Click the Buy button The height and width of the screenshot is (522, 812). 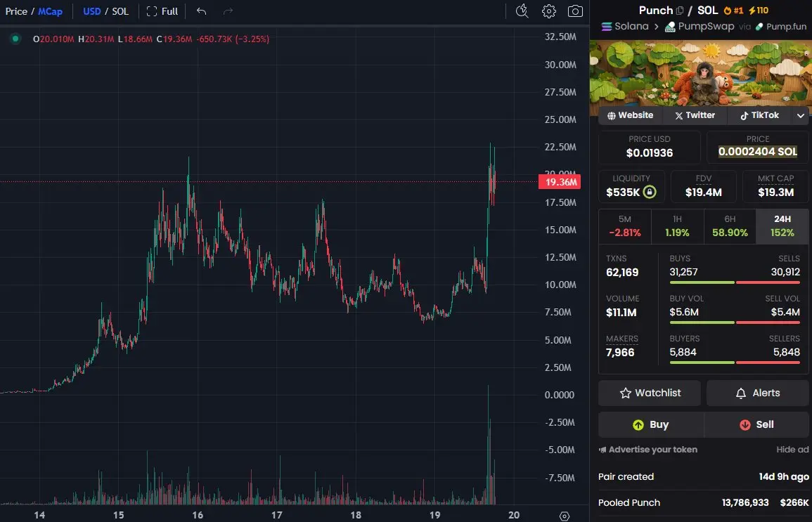click(651, 425)
